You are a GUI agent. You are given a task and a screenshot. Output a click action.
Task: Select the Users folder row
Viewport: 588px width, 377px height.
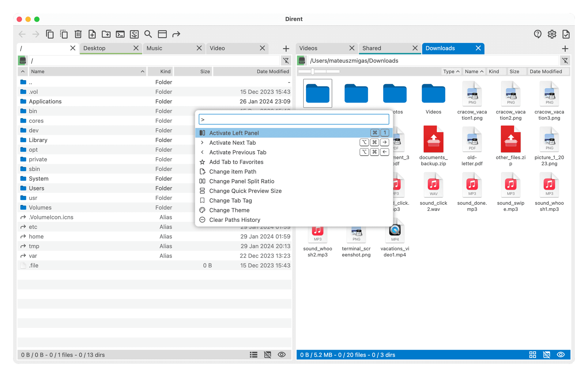[x=154, y=188]
